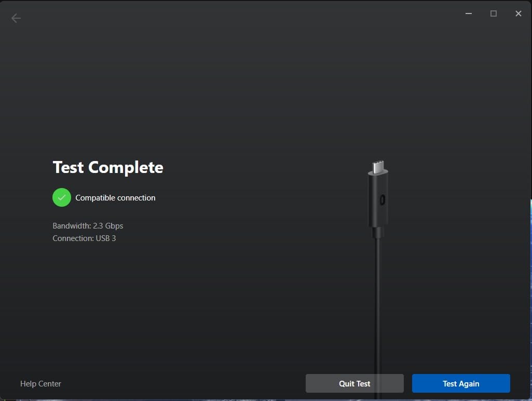This screenshot has width=532, height=401.
Task: Click the green checkmark status icon
Action: tap(62, 197)
